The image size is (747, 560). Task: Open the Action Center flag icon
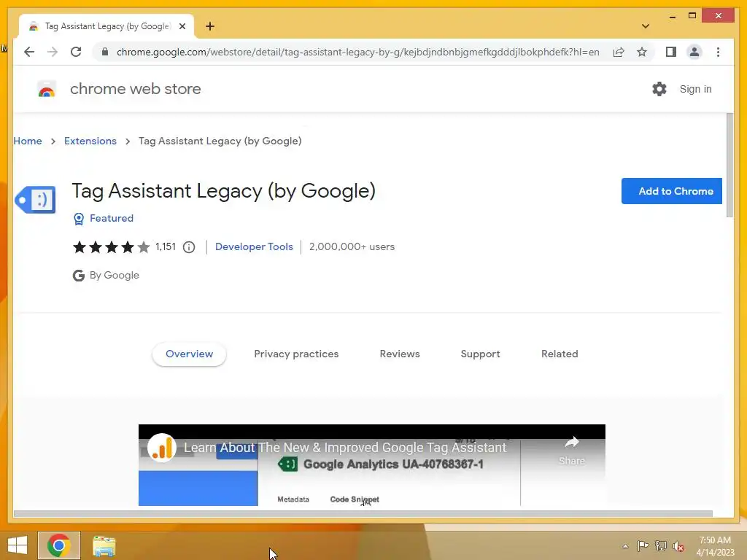(643, 546)
